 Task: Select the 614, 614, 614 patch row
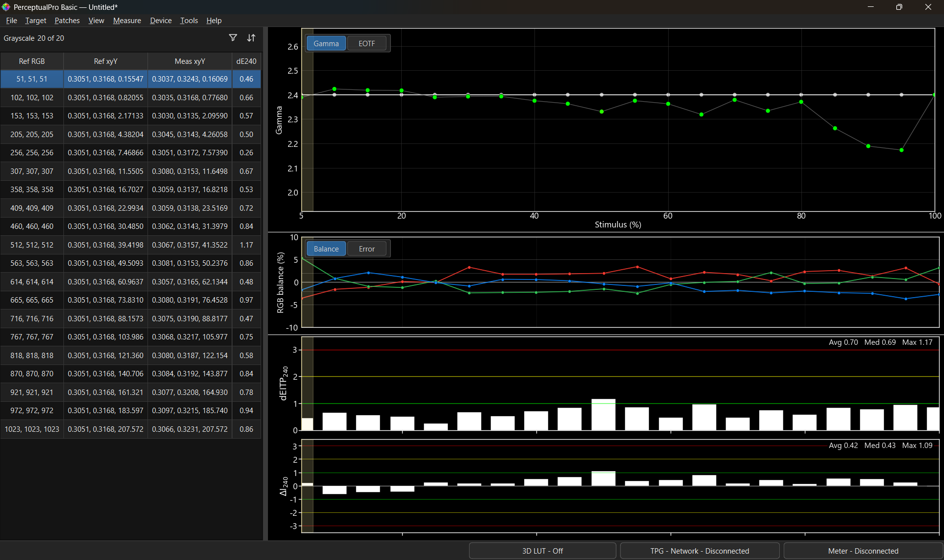coord(131,282)
